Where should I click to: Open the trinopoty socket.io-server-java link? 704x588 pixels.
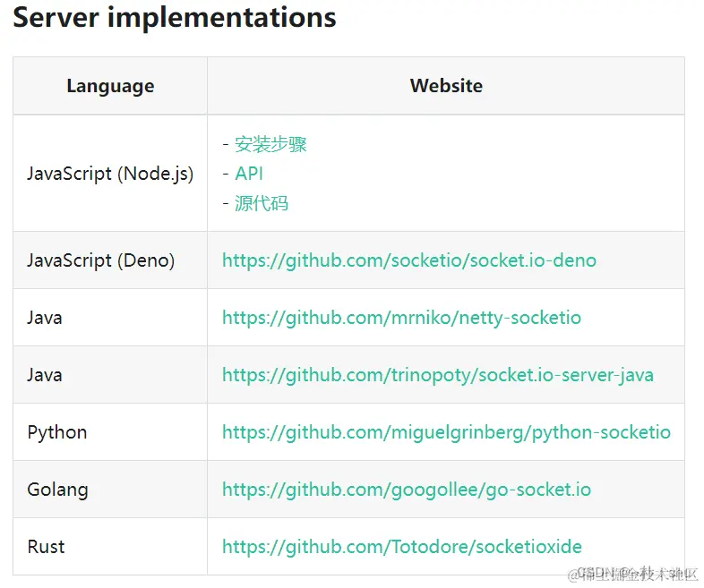point(438,375)
